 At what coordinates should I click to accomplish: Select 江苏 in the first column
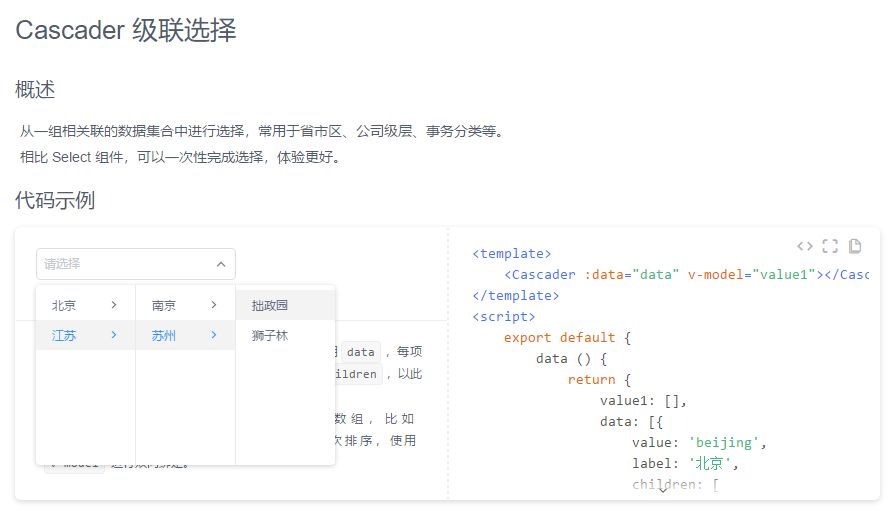pos(85,335)
